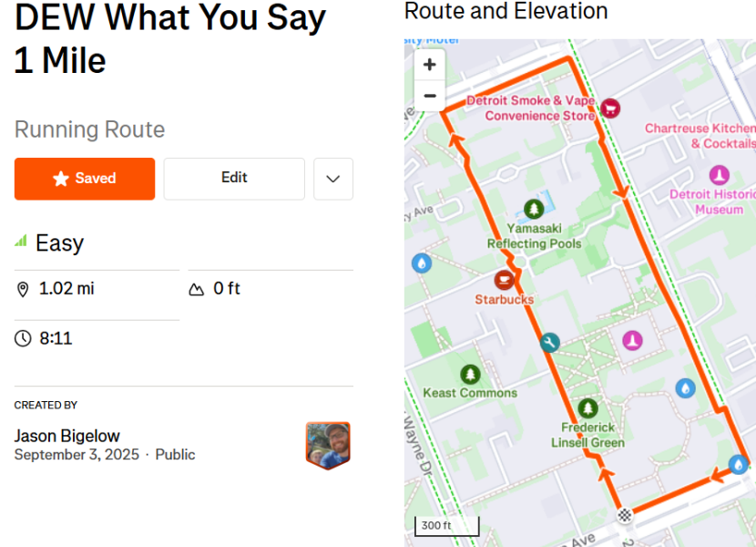Toggle the orange Saved star button

click(85, 179)
